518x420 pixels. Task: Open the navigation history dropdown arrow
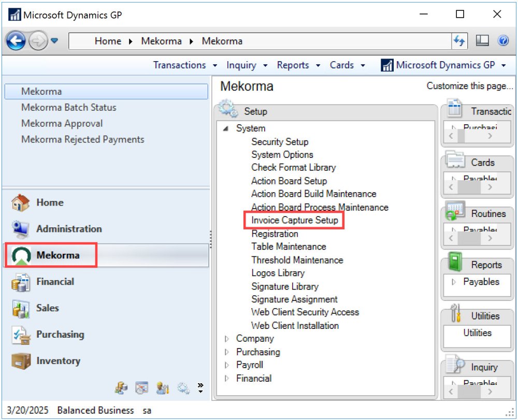pos(54,41)
